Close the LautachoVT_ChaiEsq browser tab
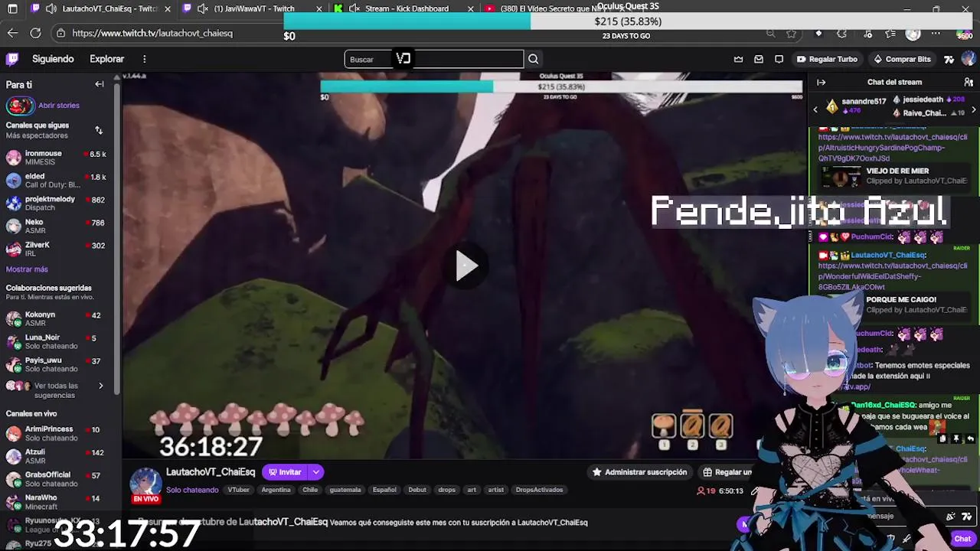The height and width of the screenshot is (551, 980). (168, 8)
